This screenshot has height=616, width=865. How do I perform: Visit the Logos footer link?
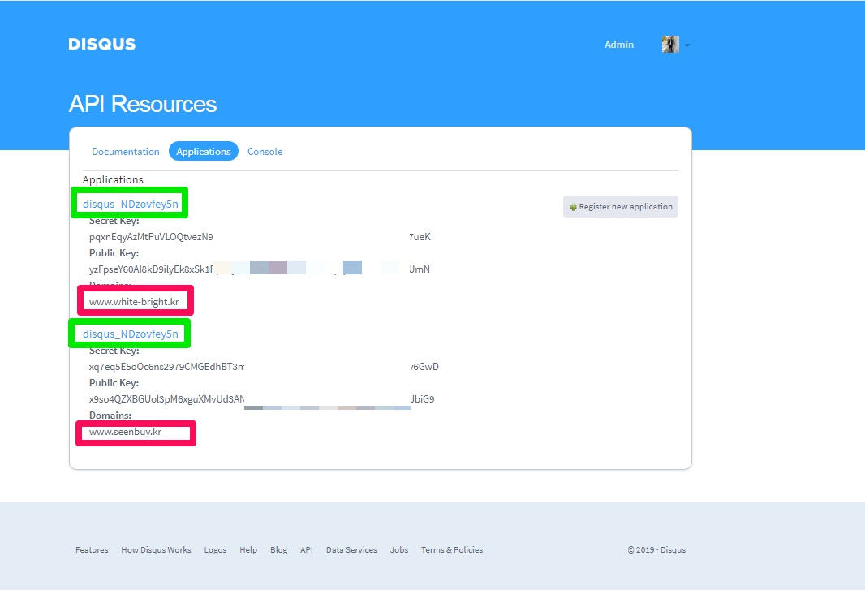coord(215,550)
